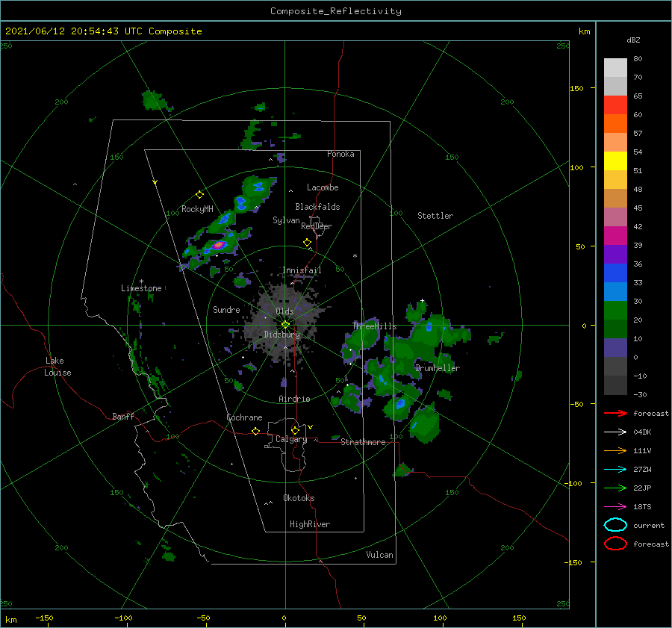The height and width of the screenshot is (628, 672).
Task: Click the red forecast arrow in legend
Action: pos(615,413)
